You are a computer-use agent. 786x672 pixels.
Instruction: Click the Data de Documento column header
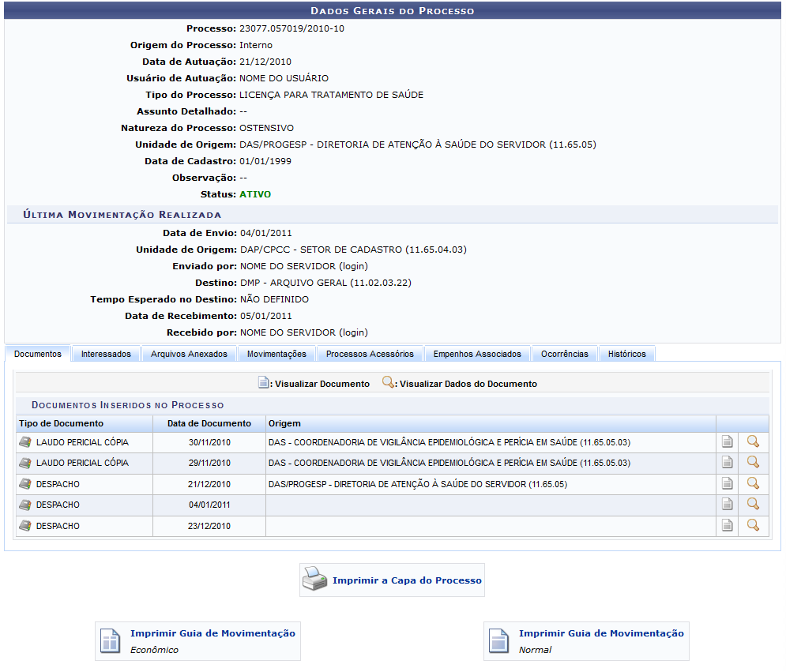[x=209, y=423]
